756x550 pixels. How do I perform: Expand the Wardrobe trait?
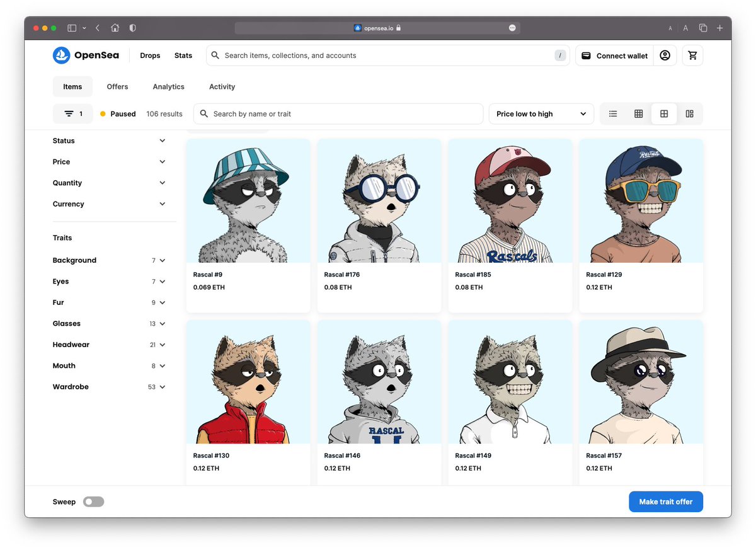point(110,387)
